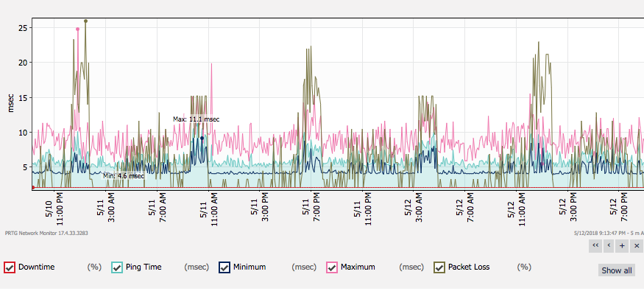
Task: Click the 15 value on the y-axis
Action: point(23,97)
